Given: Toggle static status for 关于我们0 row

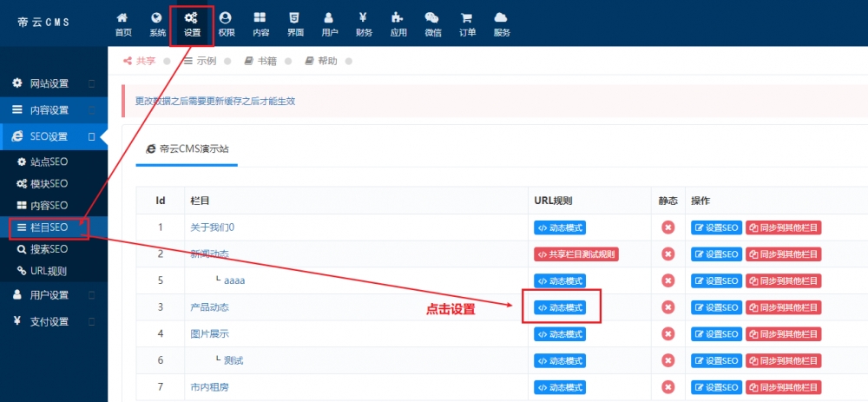Looking at the screenshot, I should pos(668,227).
